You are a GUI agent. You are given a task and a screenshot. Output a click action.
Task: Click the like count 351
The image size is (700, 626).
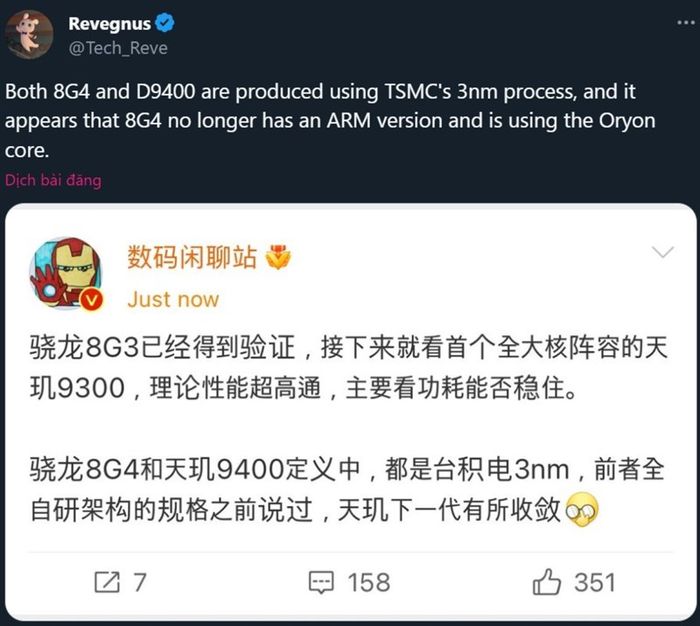click(595, 582)
